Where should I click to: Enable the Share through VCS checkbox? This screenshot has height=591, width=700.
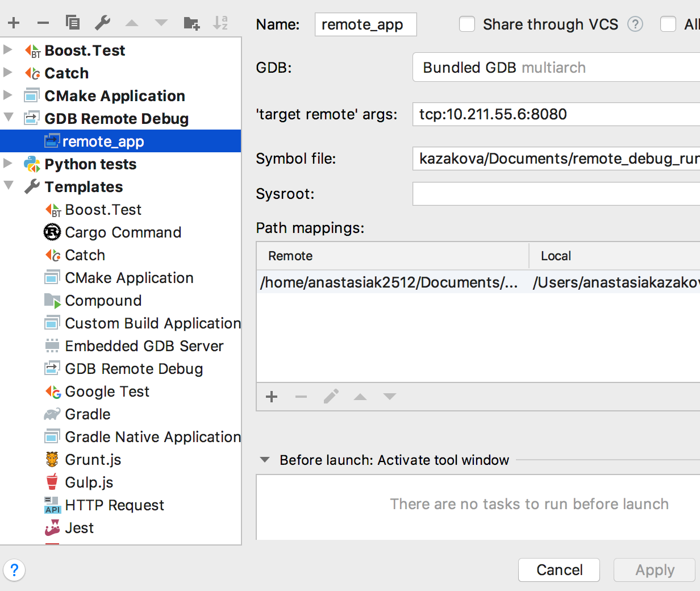(467, 24)
